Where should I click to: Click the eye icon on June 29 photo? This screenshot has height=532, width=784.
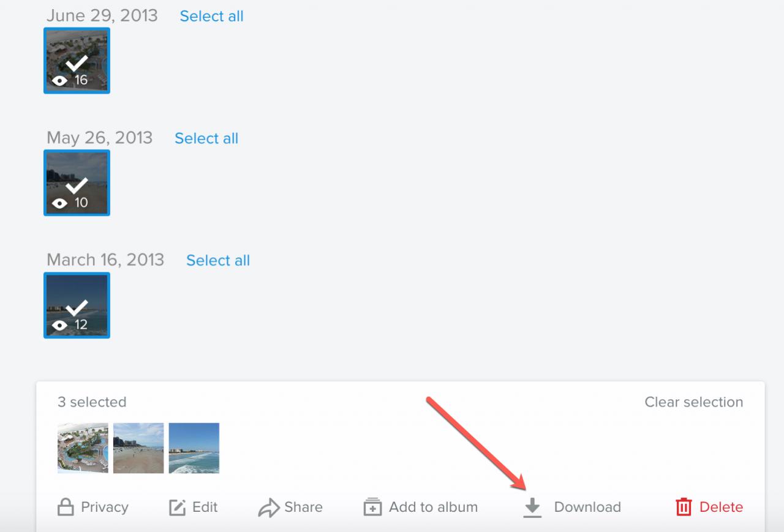click(59, 81)
